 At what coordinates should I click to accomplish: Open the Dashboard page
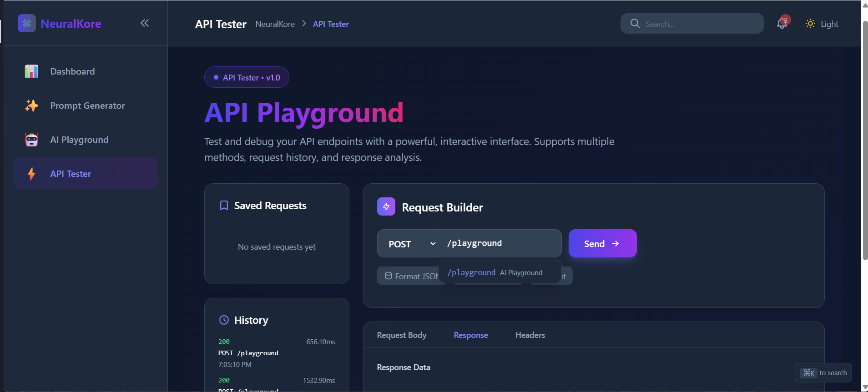(x=86, y=71)
